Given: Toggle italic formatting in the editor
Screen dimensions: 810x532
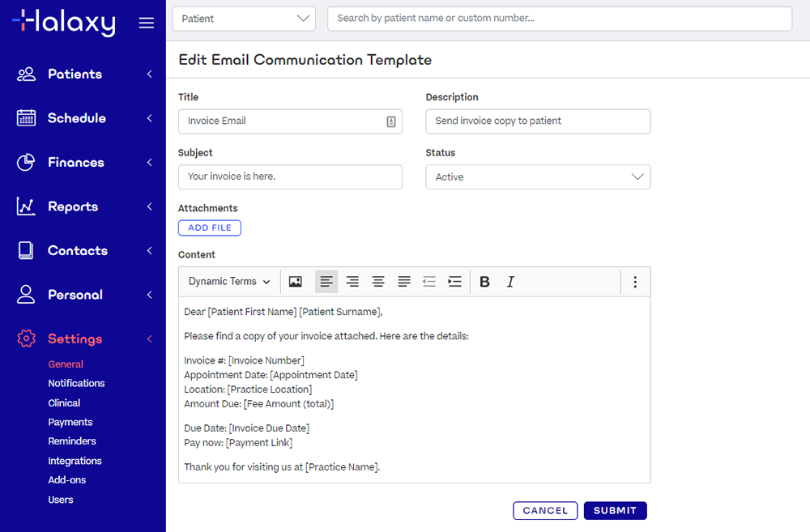Looking at the screenshot, I should [x=510, y=281].
